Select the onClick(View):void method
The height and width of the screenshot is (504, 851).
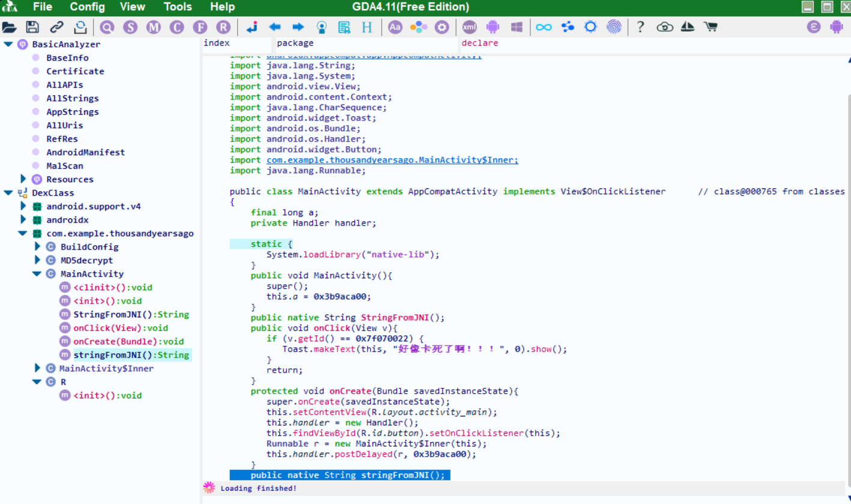click(x=120, y=328)
